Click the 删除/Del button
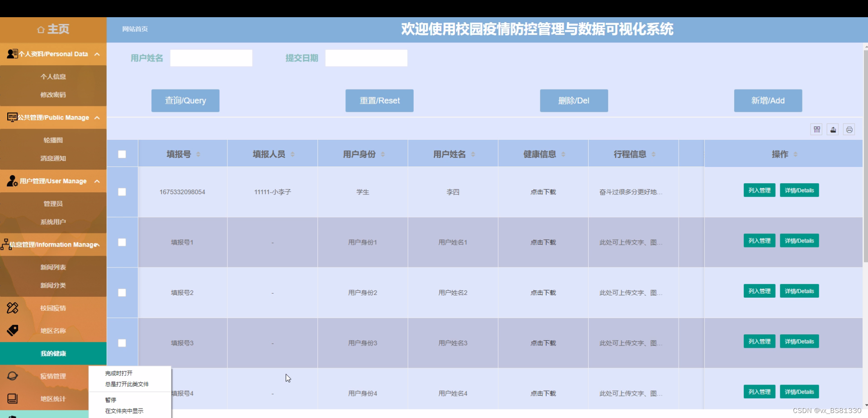 574,100
